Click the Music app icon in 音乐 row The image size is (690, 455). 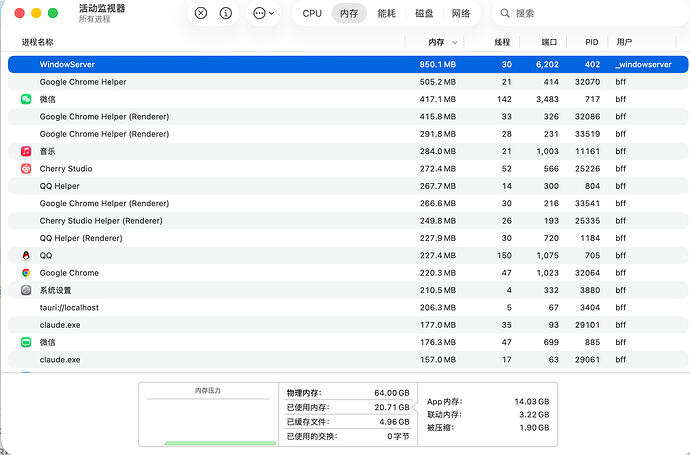pyautogui.click(x=26, y=151)
